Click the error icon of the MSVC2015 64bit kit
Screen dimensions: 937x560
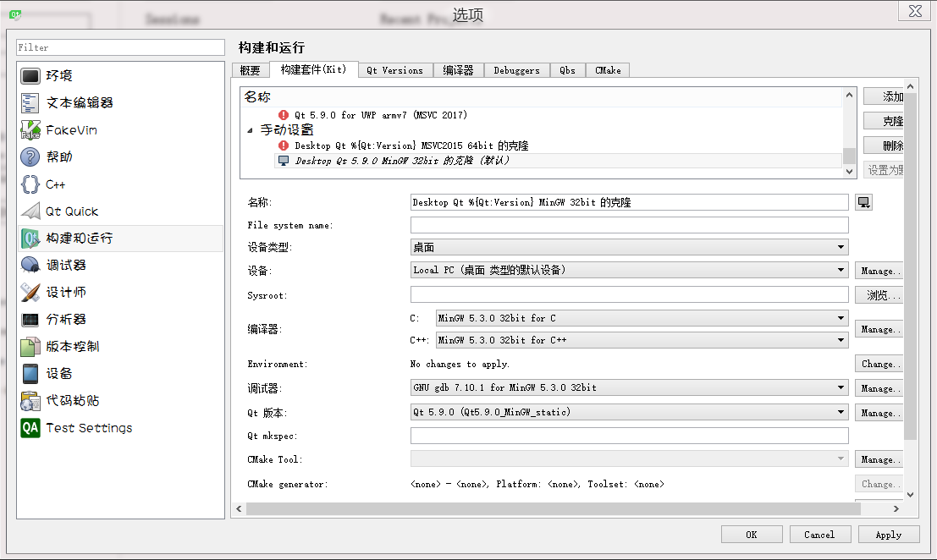tap(284, 145)
